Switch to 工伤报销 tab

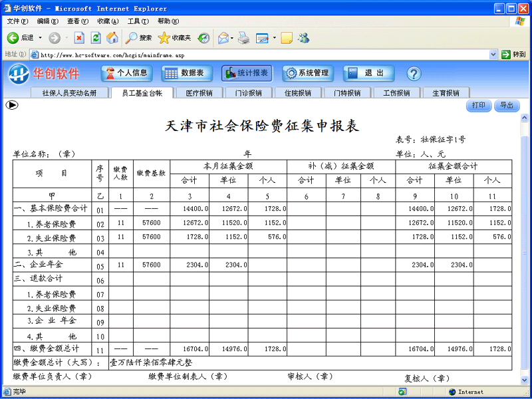pos(396,93)
